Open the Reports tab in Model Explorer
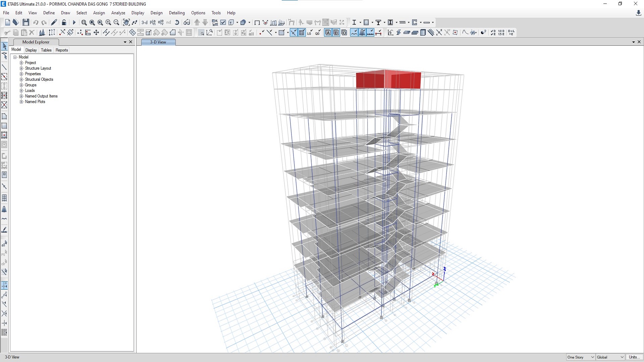 point(62,50)
